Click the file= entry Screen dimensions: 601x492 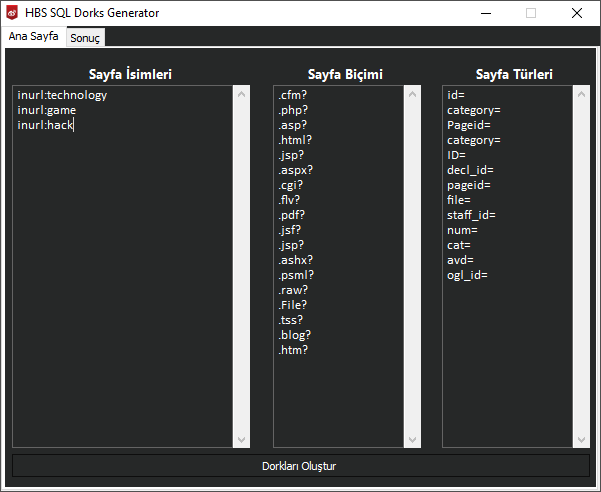click(459, 200)
